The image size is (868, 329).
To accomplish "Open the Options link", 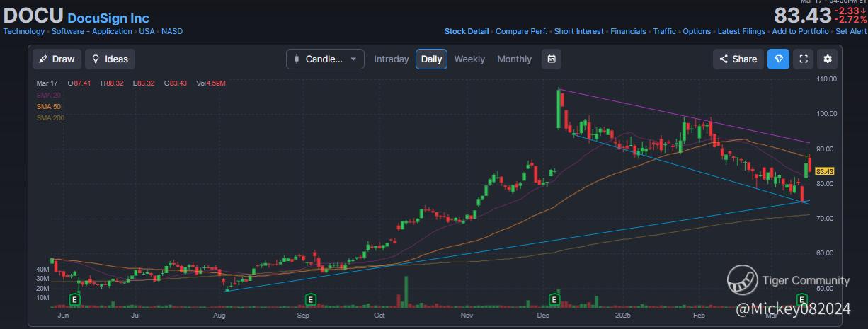I will (x=697, y=31).
